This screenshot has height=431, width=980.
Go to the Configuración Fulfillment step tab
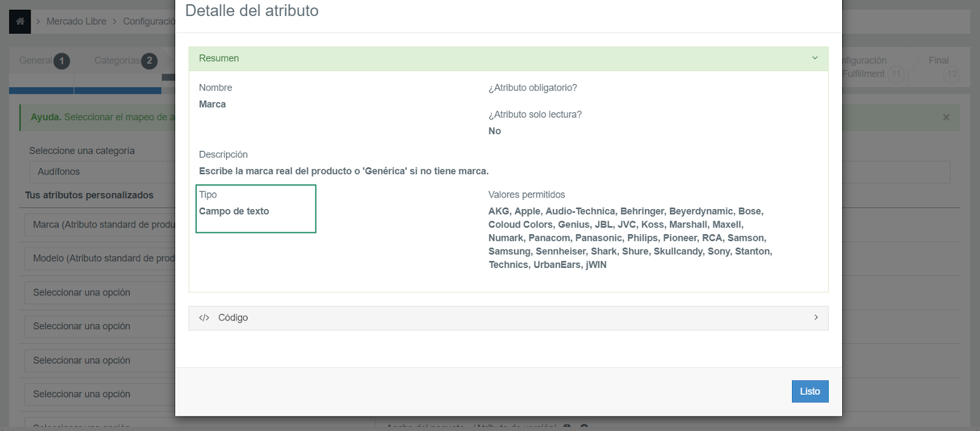click(x=873, y=67)
